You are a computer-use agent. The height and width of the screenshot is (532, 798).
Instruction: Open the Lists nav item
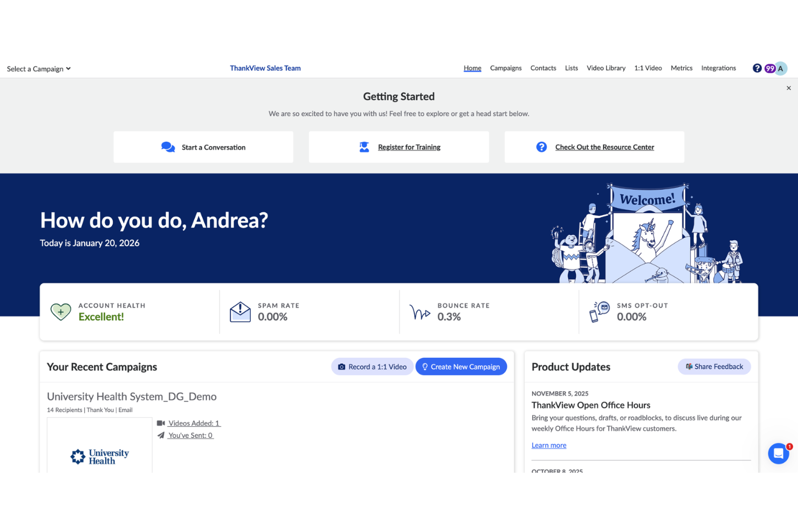(572, 68)
